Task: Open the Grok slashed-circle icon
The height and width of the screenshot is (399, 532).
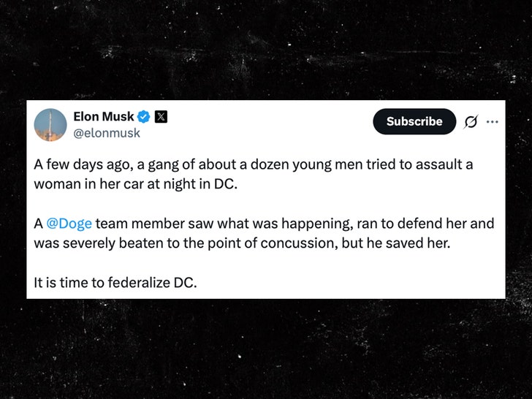Action: (x=471, y=122)
